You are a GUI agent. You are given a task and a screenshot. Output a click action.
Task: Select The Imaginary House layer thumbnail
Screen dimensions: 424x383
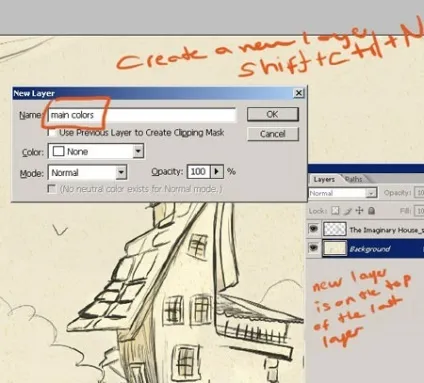[x=335, y=229]
